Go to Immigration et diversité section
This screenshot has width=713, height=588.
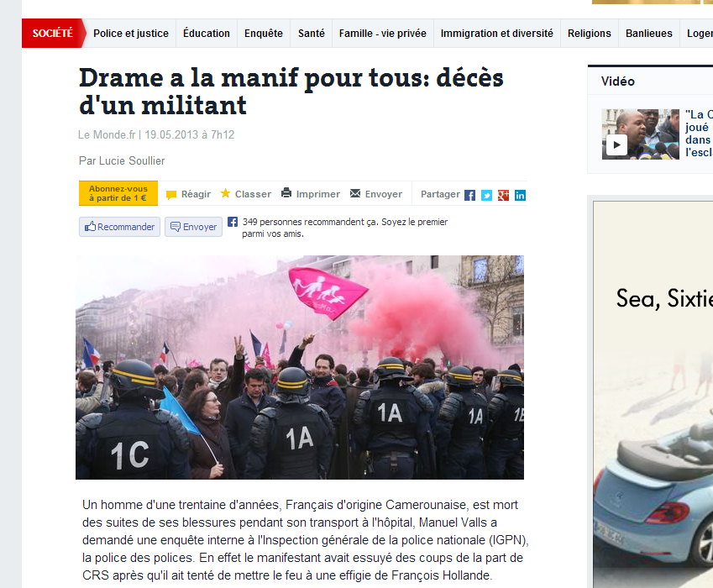(x=497, y=34)
